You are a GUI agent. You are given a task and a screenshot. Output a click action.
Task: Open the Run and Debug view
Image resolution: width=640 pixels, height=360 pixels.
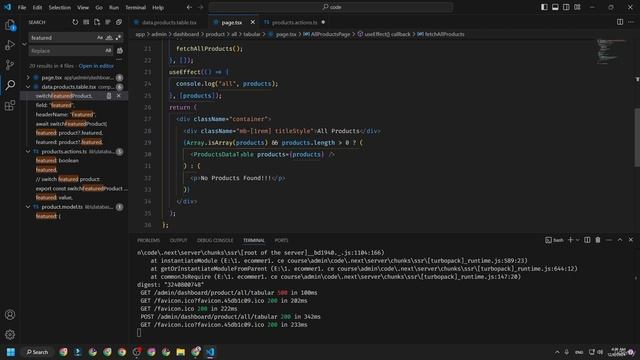click(x=10, y=45)
